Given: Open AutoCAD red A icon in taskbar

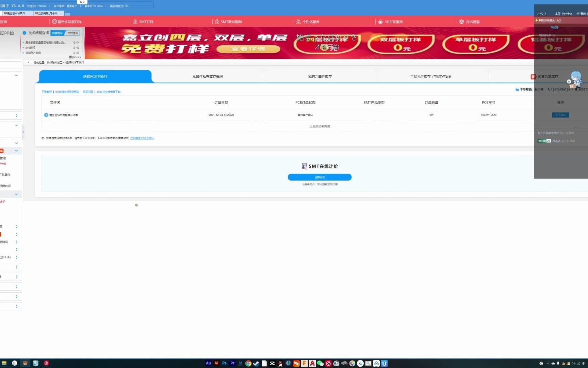Looking at the screenshot, I should 312,363.
